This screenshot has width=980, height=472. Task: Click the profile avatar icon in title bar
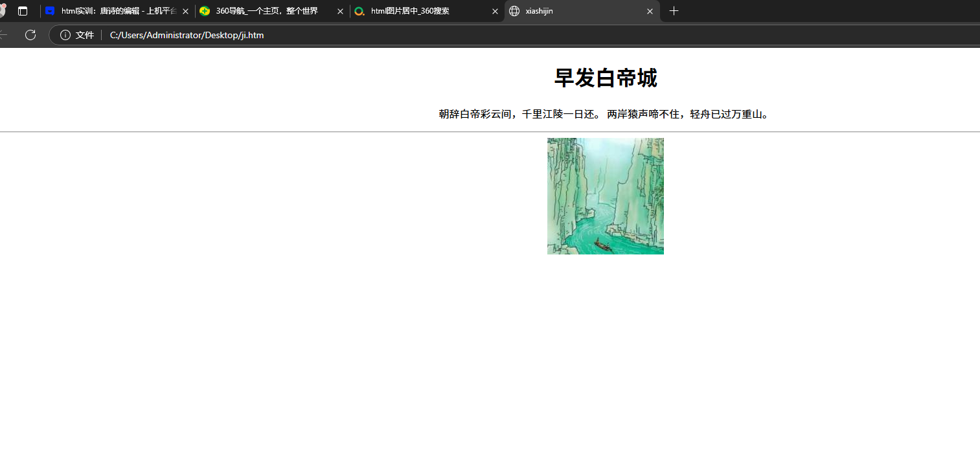click(2, 11)
